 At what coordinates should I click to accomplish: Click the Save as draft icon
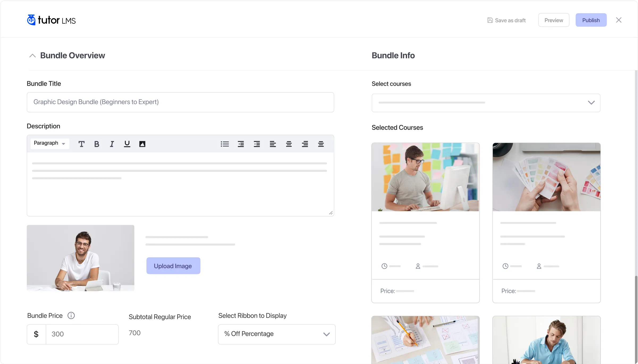tap(490, 20)
